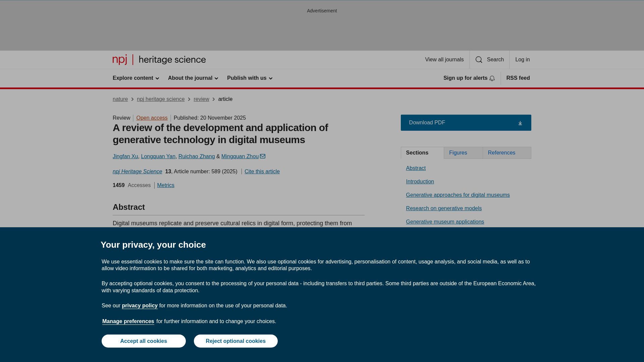Image resolution: width=644 pixels, height=362 pixels.
Task: Go to the RSS feed link
Action: click(518, 78)
